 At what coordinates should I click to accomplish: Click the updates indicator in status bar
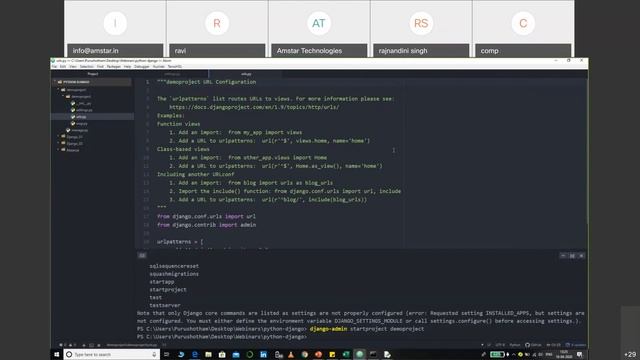coord(576,345)
